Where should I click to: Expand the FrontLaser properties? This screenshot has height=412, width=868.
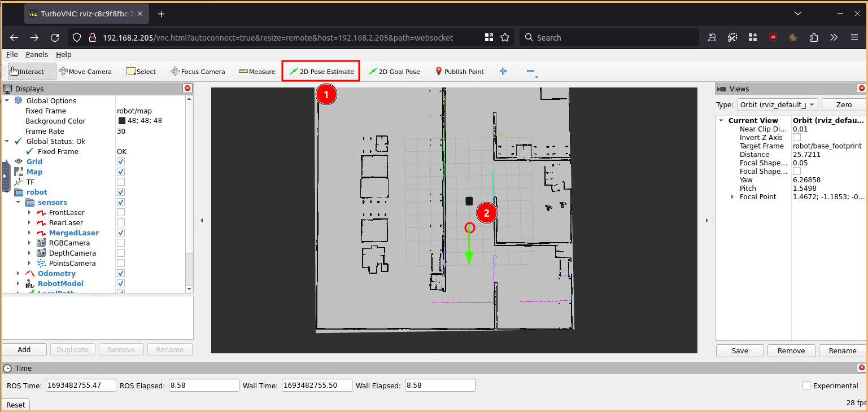pyautogui.click(x=29, y=212)
